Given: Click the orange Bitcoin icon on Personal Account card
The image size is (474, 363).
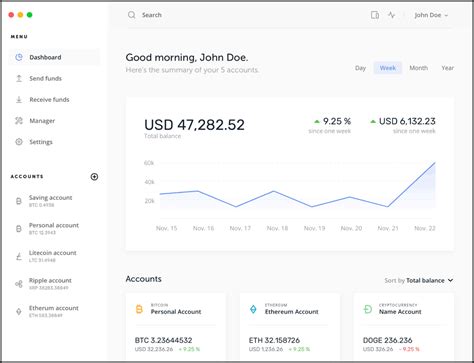Looking at the screenshot, I should [139, 309].
